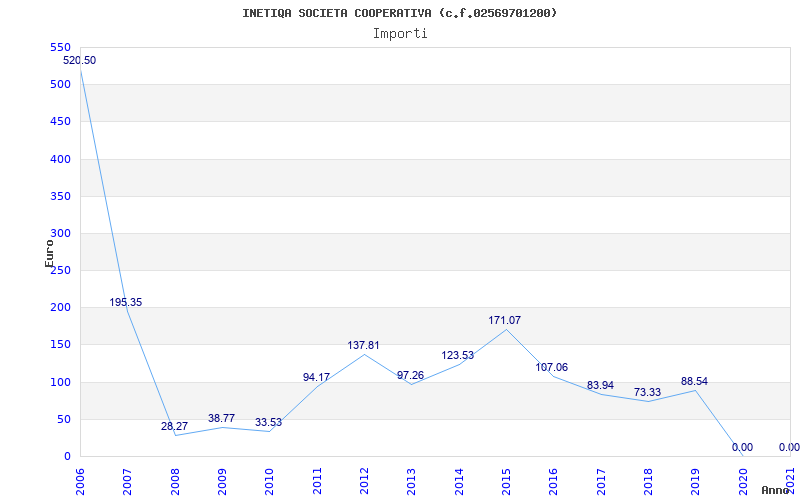Click the Anno x-axis title
The image size is (800, 500).
pyautogui.click(x=775, y=490)
